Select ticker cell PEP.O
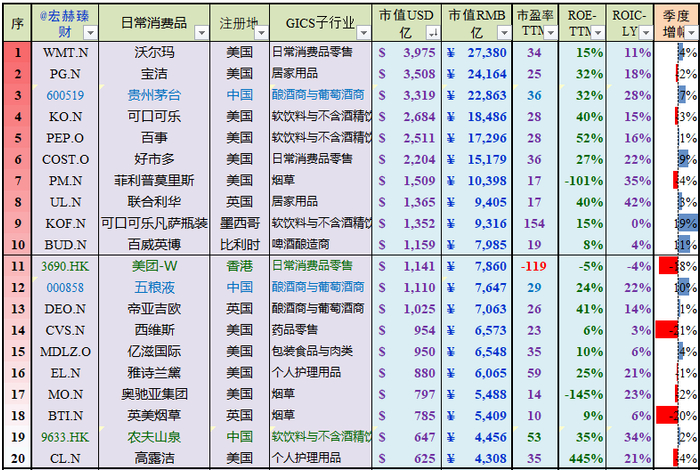700x470 pixels. (65, 138)
